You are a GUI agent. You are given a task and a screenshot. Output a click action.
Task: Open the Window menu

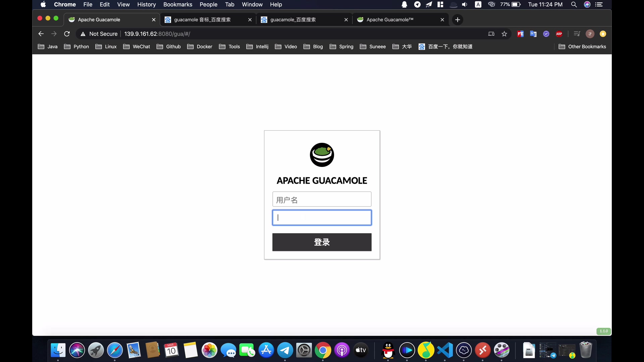click(x=252, y=4)
